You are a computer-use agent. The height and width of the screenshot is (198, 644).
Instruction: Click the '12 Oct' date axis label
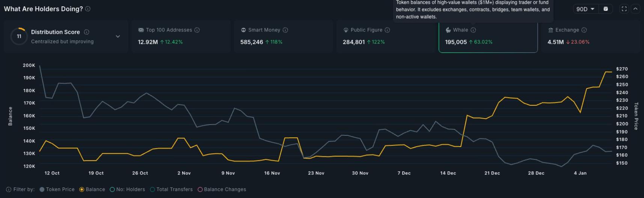point(52,173)
